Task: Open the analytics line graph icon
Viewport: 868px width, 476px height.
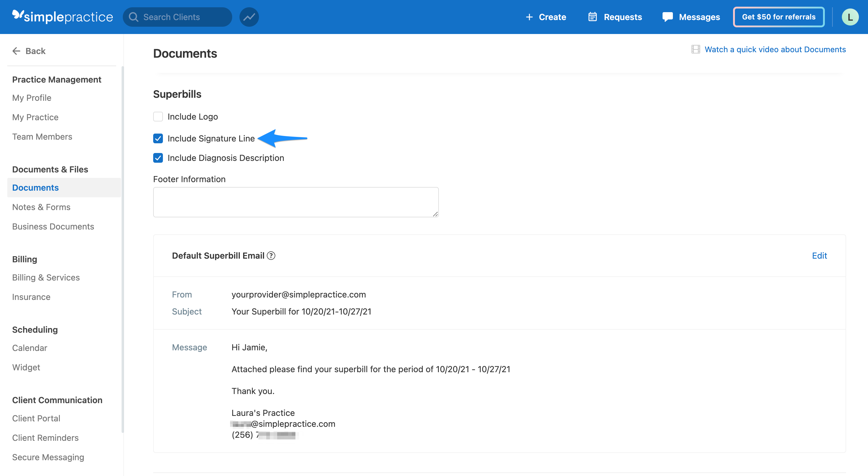Action: point(249,17)
